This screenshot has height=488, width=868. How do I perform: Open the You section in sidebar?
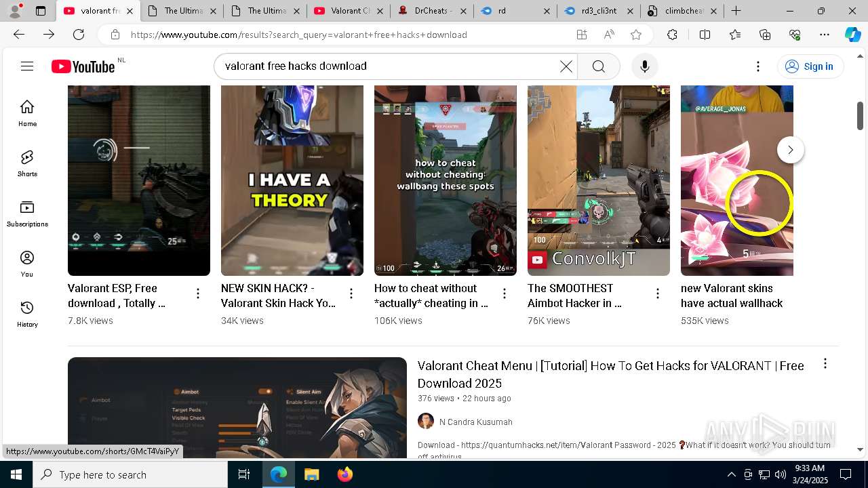27,264
